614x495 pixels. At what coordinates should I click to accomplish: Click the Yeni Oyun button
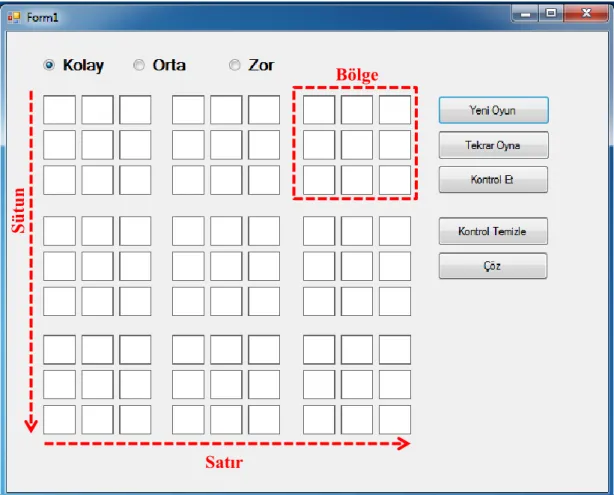coord(493,110)
